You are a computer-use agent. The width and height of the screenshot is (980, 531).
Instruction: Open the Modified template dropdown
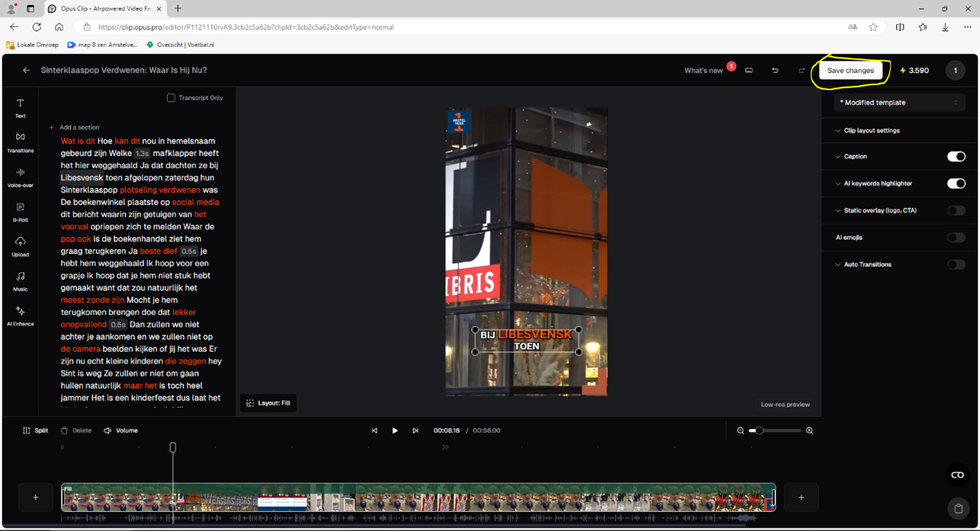pyautogui.click(x=899, y=103)
